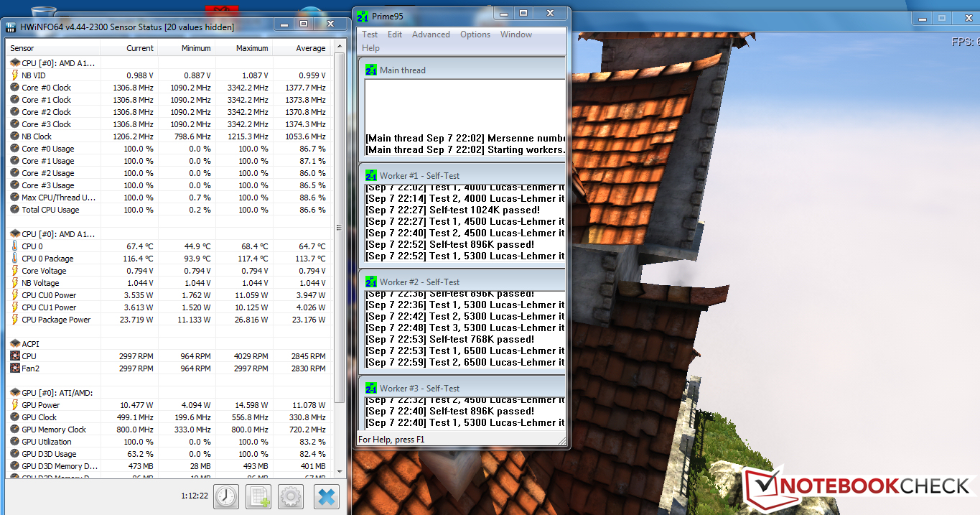Select the first CPU [#0]: AMD group row
Viewport: 980px width, 515px height.
point(169,63)
